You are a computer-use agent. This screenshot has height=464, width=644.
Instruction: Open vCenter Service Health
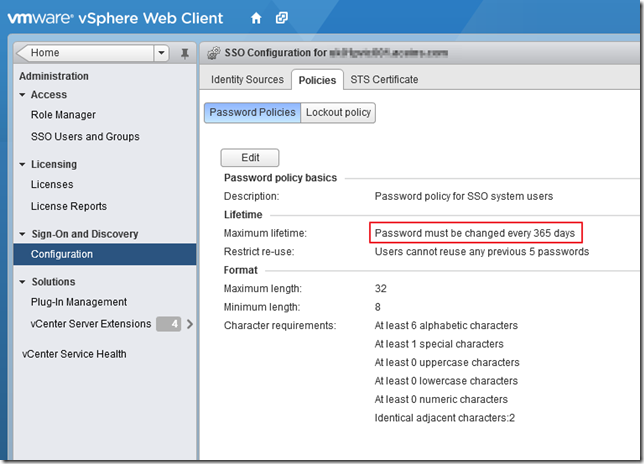tap(76, 354)
